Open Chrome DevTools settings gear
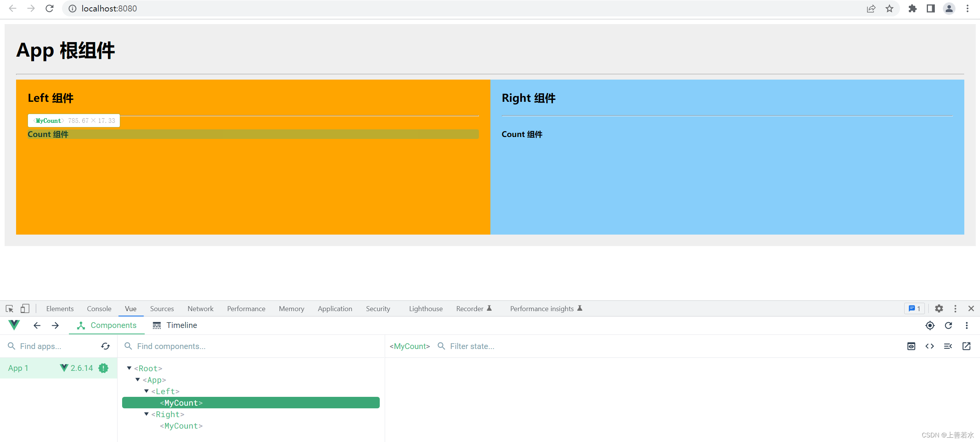The width and height of the screenshot is (980, 442). [939, 308]
